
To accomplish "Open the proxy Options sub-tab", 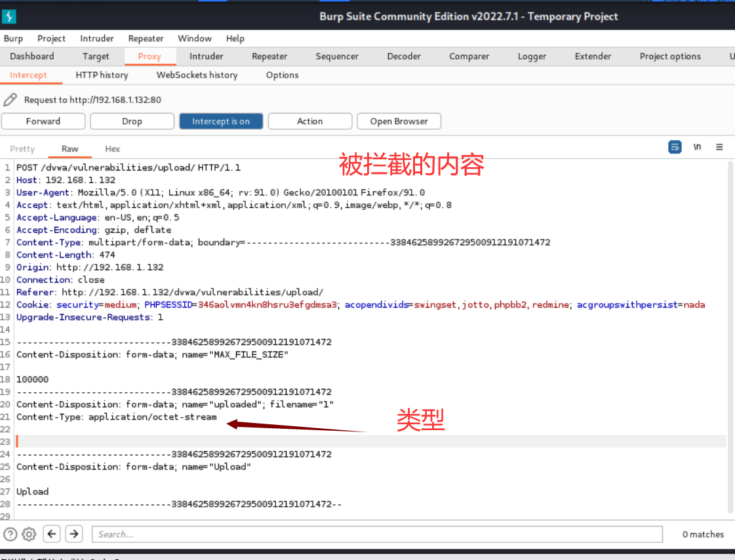I will coord(282,75).
